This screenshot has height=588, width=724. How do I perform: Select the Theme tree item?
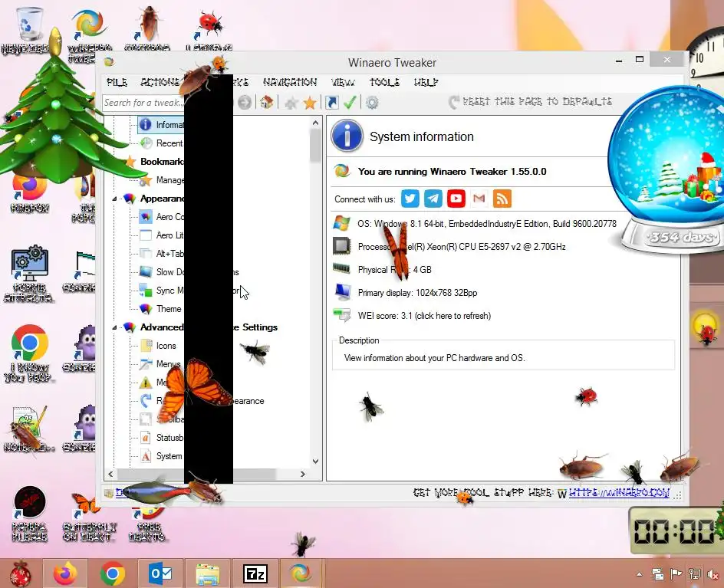tap(169, 309)
